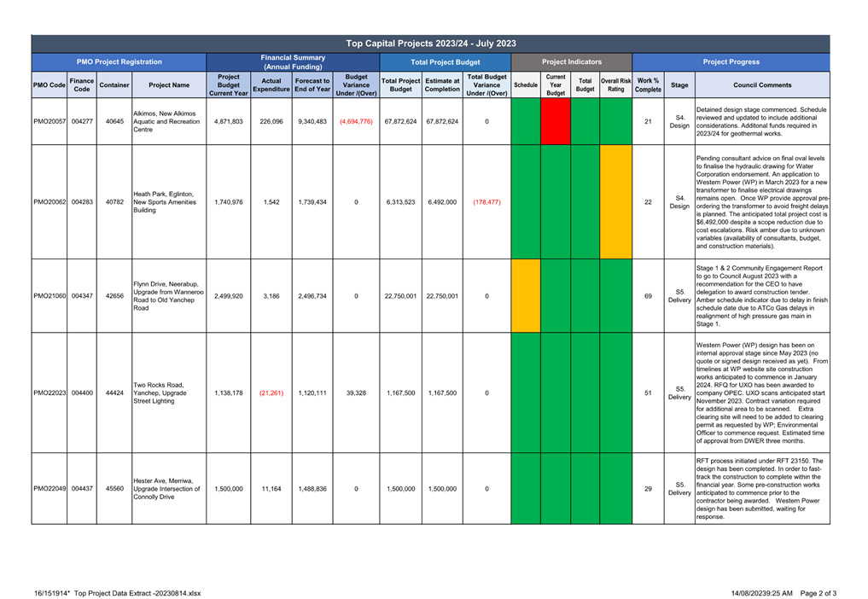Click container cell '40782'
This screenshot has height=599, width=868.
(114, 202)
